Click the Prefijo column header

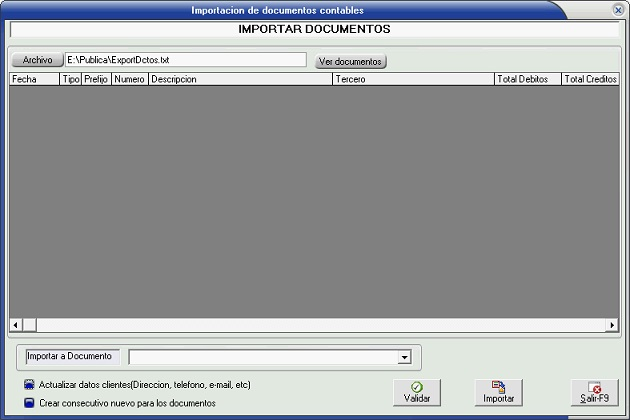pos(96,79)
